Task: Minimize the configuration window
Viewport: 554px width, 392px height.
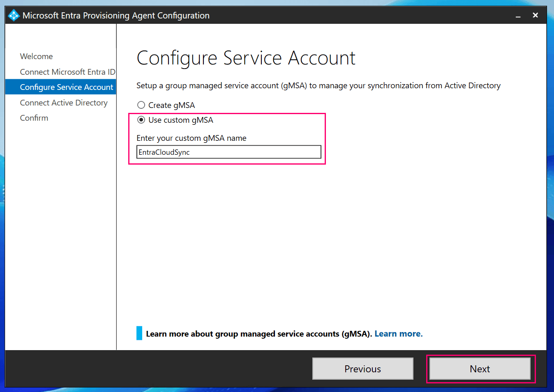Action: 518,16
